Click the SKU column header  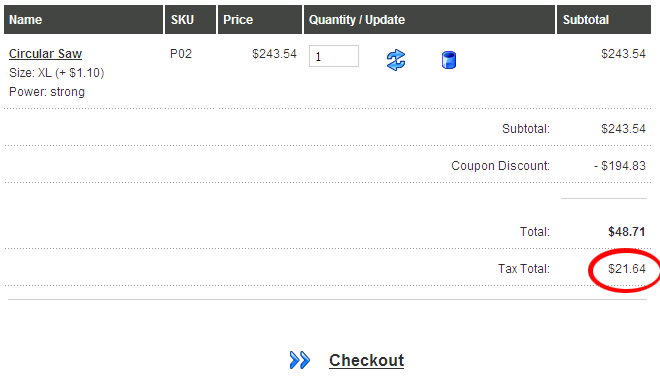coord(190,19)
